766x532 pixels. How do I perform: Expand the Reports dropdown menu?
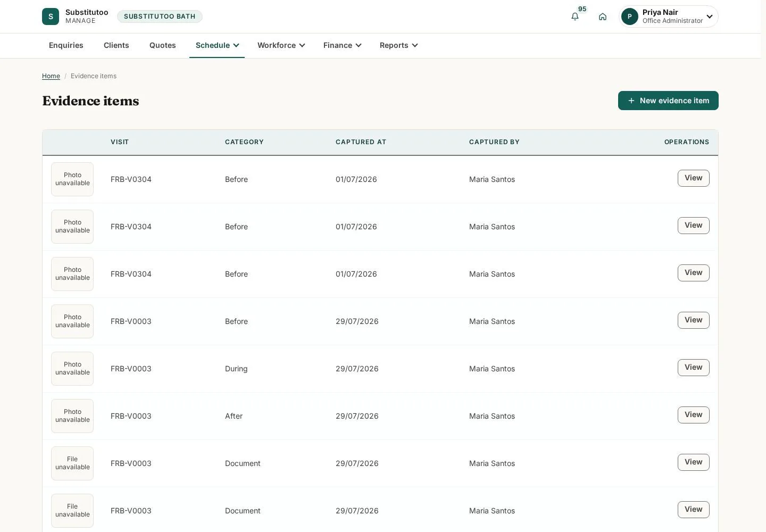pos(399,45)
